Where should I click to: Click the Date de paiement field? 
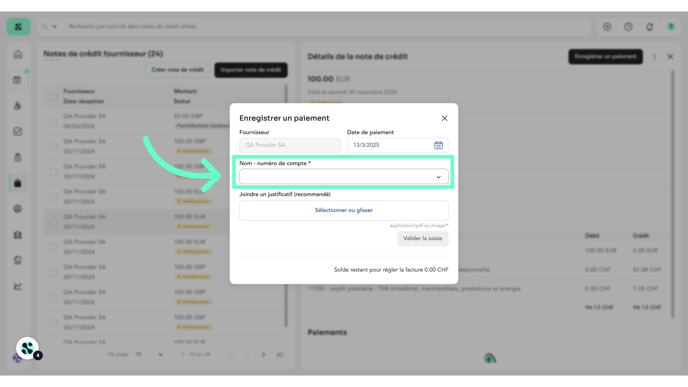click(398, 145)
